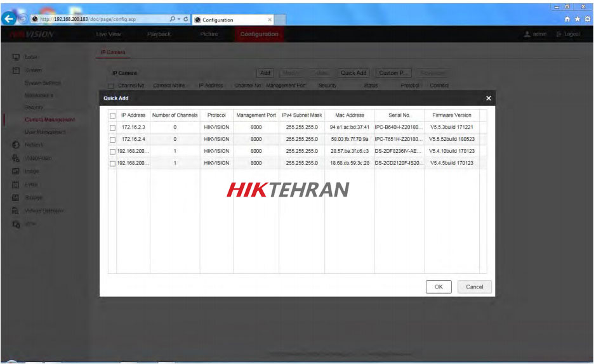Click the Storage disk icon in sidebar
The height and width of the screenshot is (364, 594).
click(x=16, y=197)
